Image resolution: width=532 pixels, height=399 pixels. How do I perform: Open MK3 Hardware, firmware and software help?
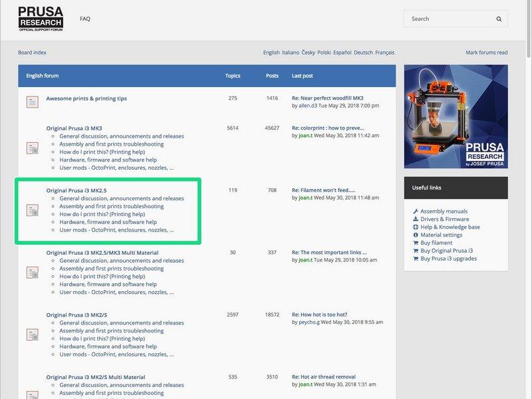[x=108, y=160]
